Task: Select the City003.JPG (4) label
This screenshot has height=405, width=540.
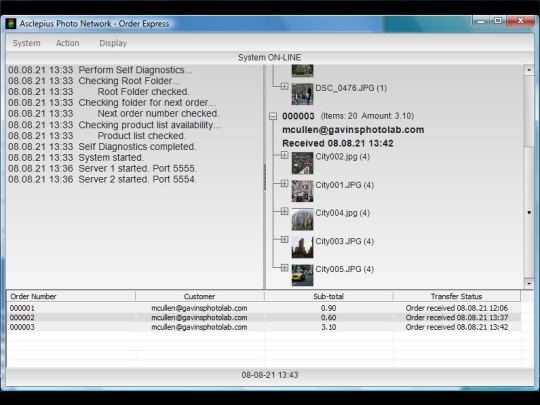Action: (x=345, y=241)
